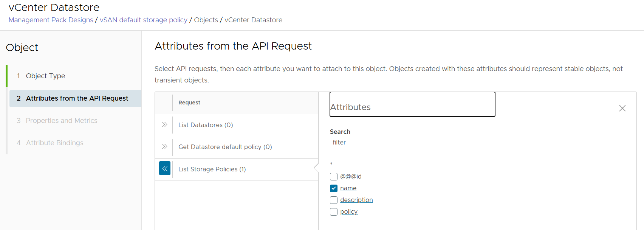Select Attributes from the API Request step
The height and width of the screenshot is (230, 644).
point(77,98)
